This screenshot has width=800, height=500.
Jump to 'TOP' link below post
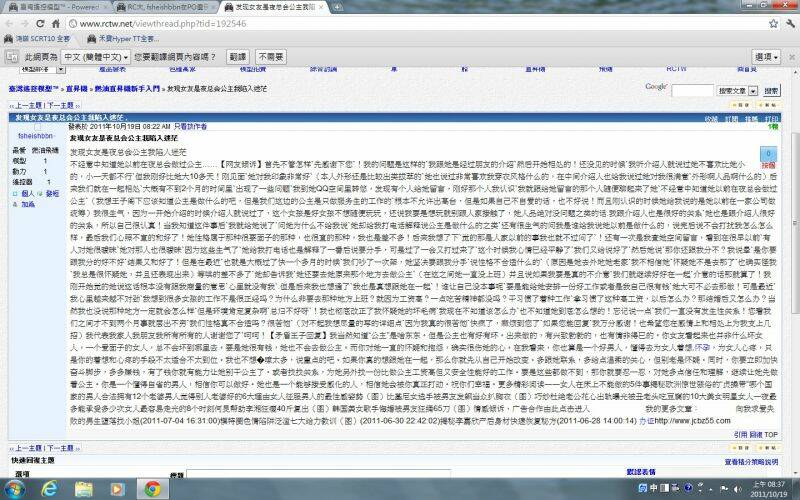pos(771,435)
